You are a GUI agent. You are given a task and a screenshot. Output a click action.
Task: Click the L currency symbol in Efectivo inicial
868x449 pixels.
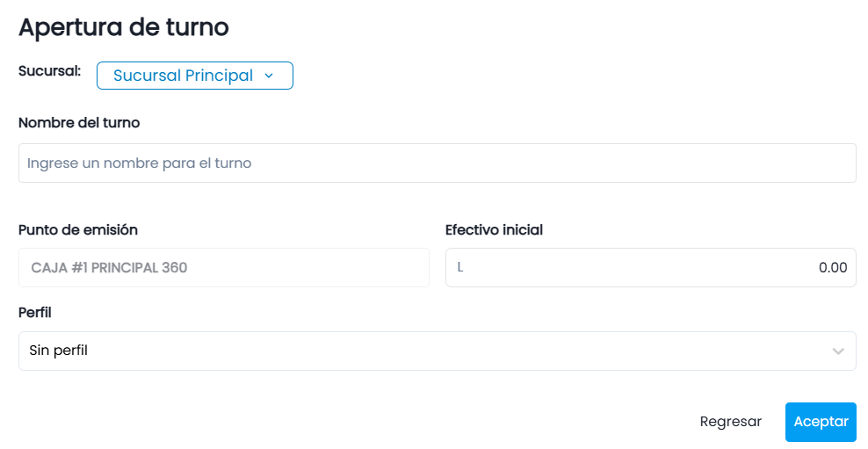point(460,267)
